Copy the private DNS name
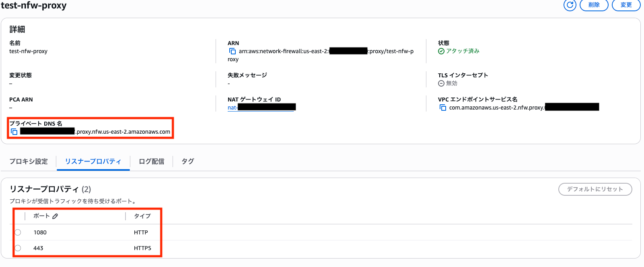The width and height of the screenshot is (644, 267). point(14,132)
